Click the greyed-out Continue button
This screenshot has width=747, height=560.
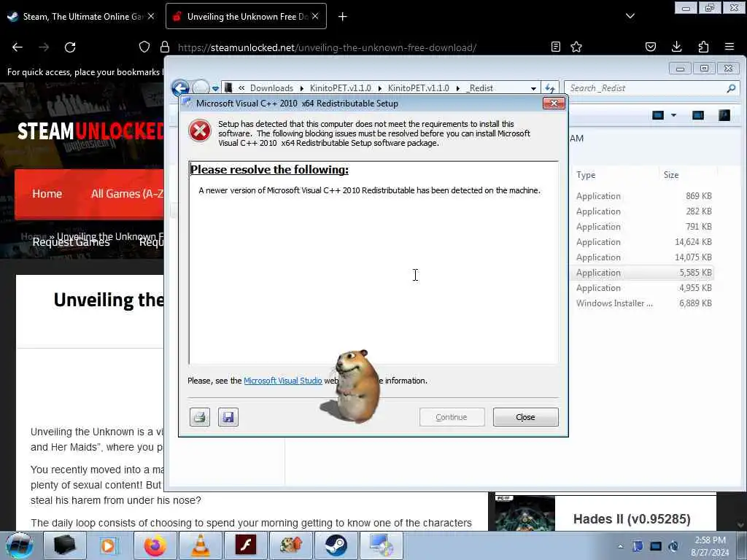click(452, 417)
